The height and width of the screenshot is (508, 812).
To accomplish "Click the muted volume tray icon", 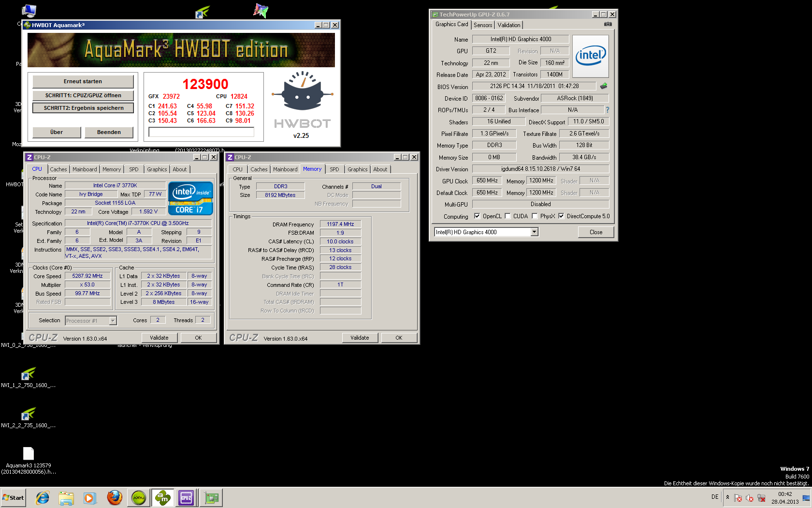I will point(750,498).
